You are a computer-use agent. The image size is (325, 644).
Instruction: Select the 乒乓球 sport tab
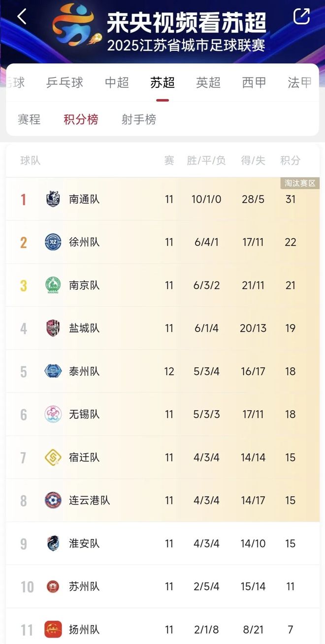coord(65,82)
